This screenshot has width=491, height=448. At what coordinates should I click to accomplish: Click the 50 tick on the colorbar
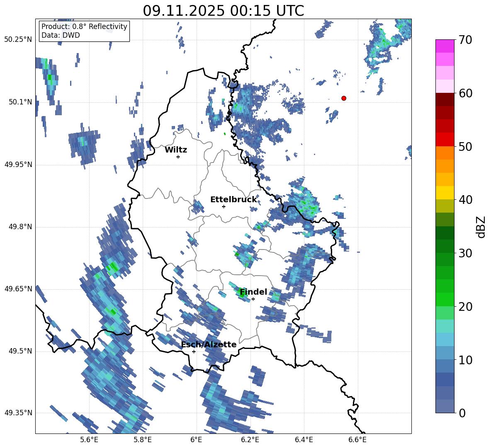[465, 146]
